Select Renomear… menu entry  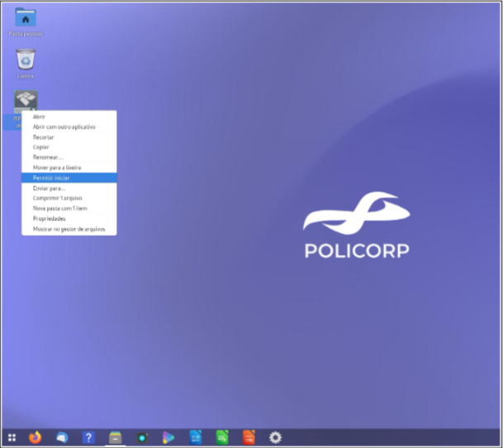tap(69, 158)
